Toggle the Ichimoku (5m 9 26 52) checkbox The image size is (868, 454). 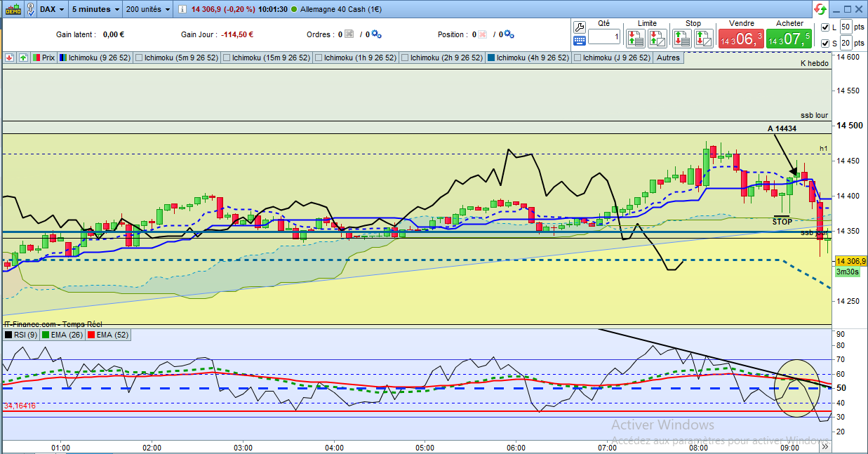138,58
